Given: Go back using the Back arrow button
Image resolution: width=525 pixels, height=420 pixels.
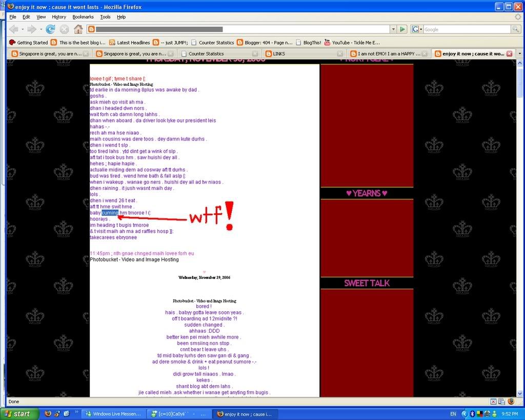Looking at the screenshot, I should [x=14, y=29].
